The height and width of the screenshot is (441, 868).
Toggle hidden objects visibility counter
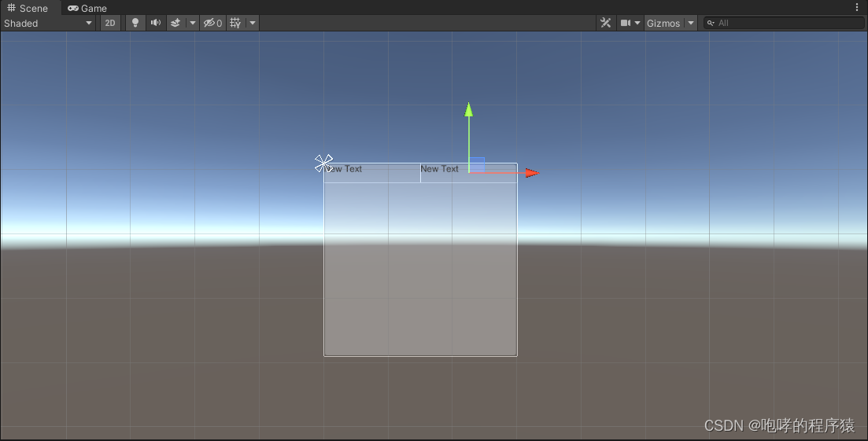[212, 23]
